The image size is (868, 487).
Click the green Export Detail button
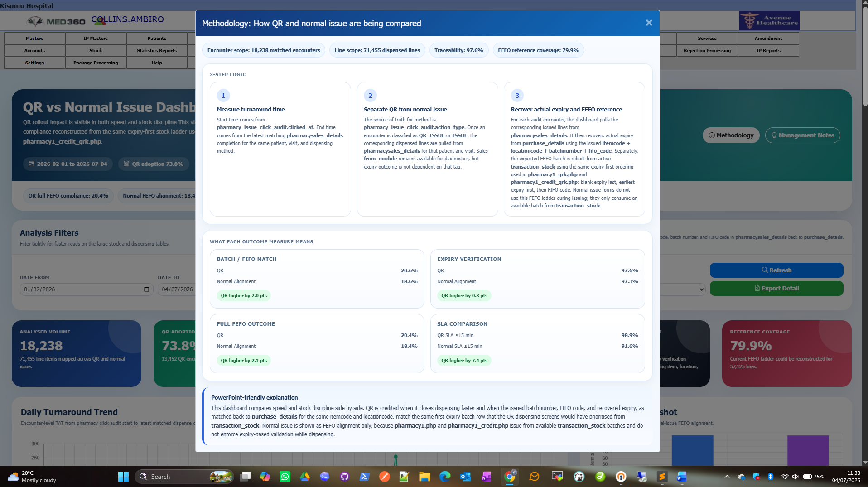pos(776,288)
